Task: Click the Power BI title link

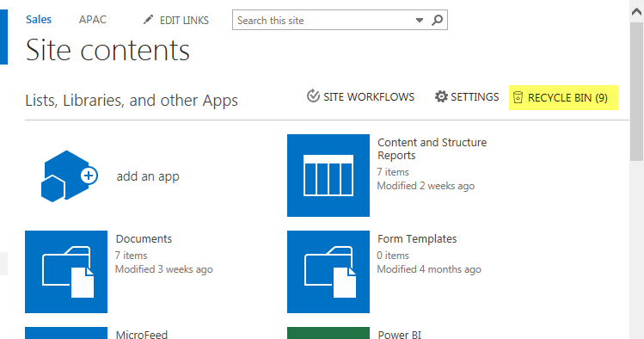Action: [x=400, y=334]
